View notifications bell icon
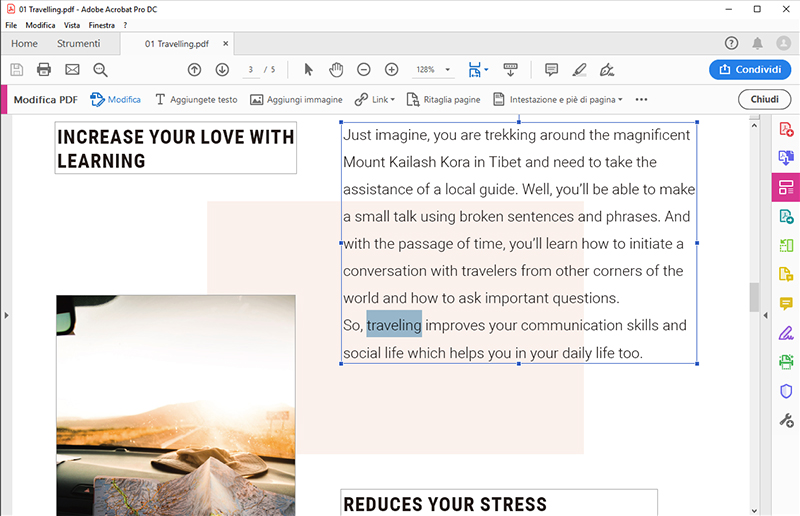Image resolution: width=800 pixels, height=516 pixels. [758, 43]
